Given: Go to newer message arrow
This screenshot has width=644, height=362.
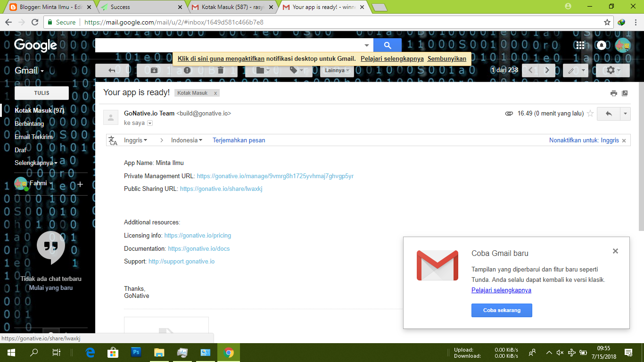Looking at the screenshot, I should 530,70.
